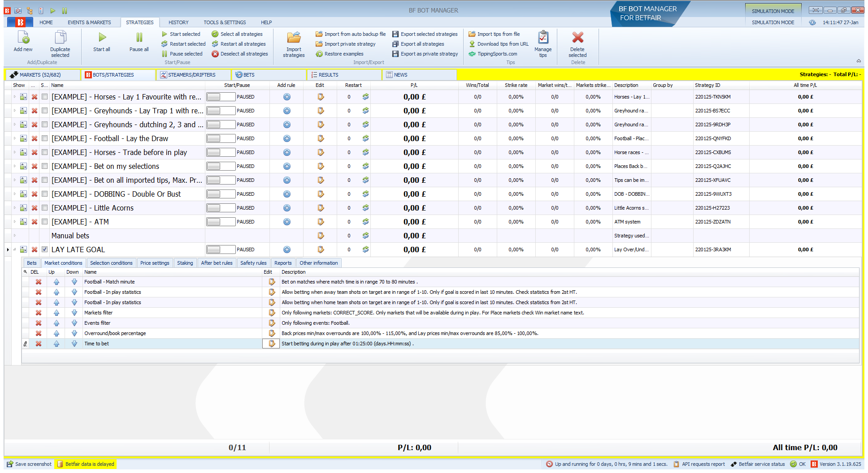This screenshot has height=473, width=868.
Task: Open Manage tips clipboard icon
Action: pyautogui.click(x=543, y=38)
